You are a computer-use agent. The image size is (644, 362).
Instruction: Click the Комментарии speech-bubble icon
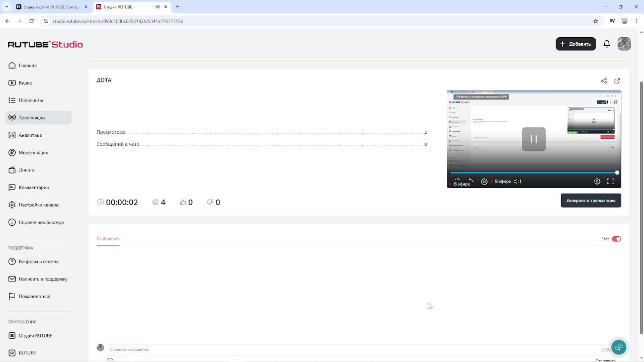[12, 188]
